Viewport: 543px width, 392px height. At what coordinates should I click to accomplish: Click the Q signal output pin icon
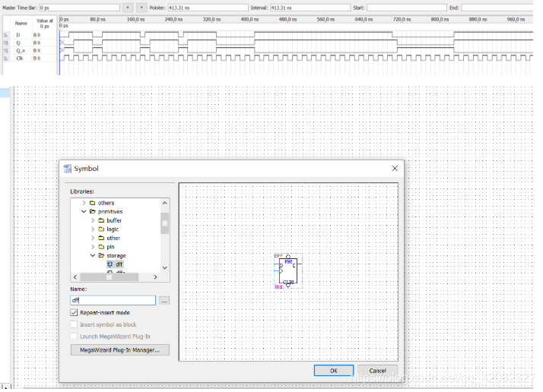(6, 43)
